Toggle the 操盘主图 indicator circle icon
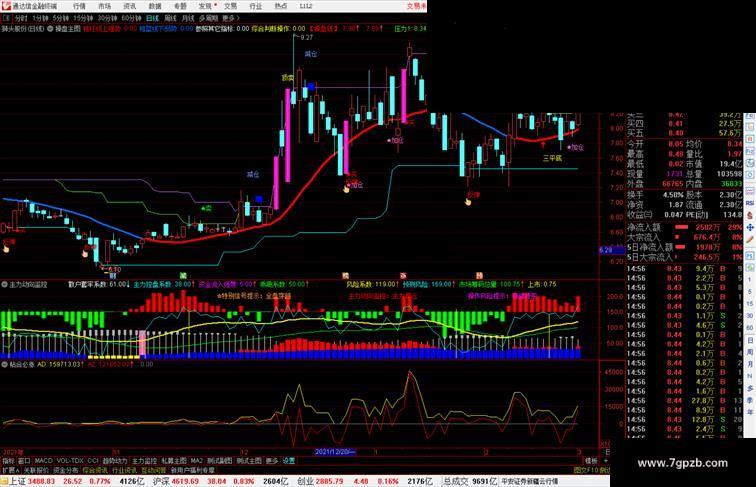 [50, 29]
